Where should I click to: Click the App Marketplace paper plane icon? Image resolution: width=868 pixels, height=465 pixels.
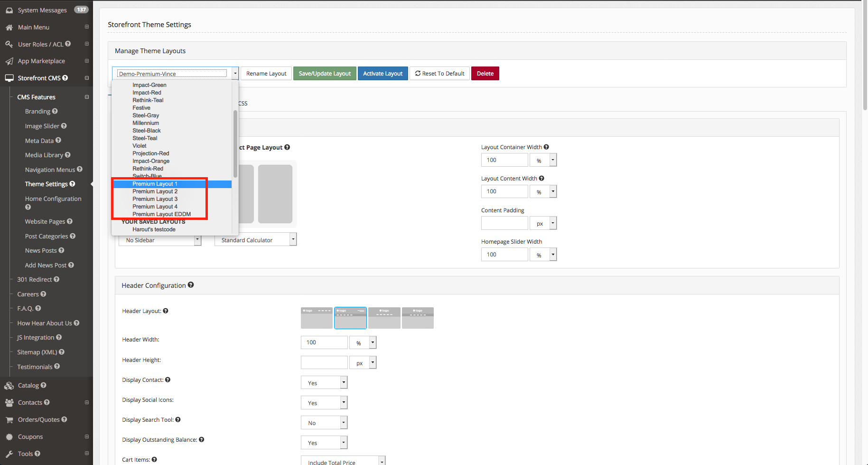tap(9, 61)
